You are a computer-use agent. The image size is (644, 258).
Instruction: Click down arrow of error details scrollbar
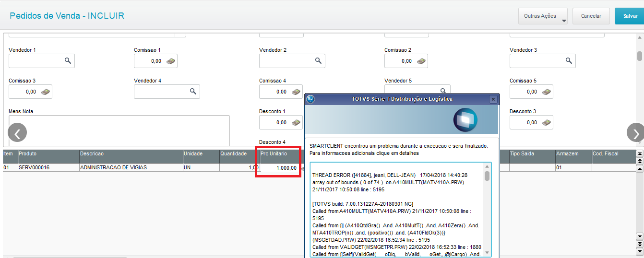[x=487, y=252]
